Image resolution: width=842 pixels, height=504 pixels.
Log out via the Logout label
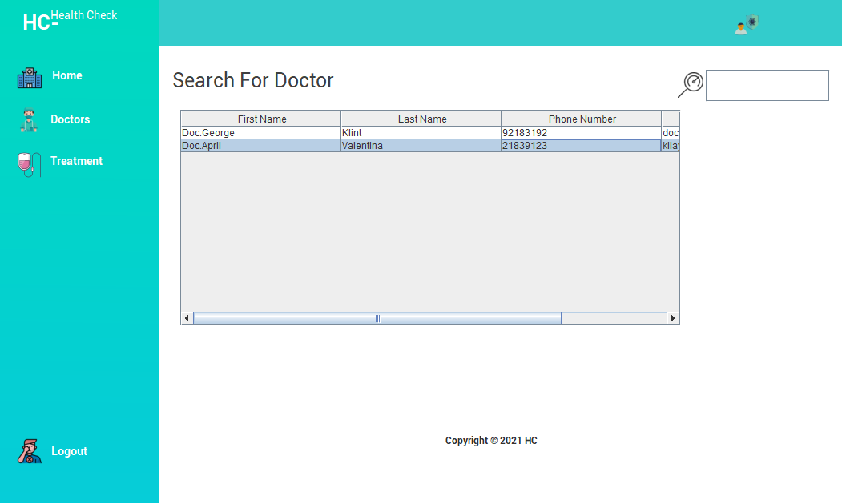click(x=69, y=451)
